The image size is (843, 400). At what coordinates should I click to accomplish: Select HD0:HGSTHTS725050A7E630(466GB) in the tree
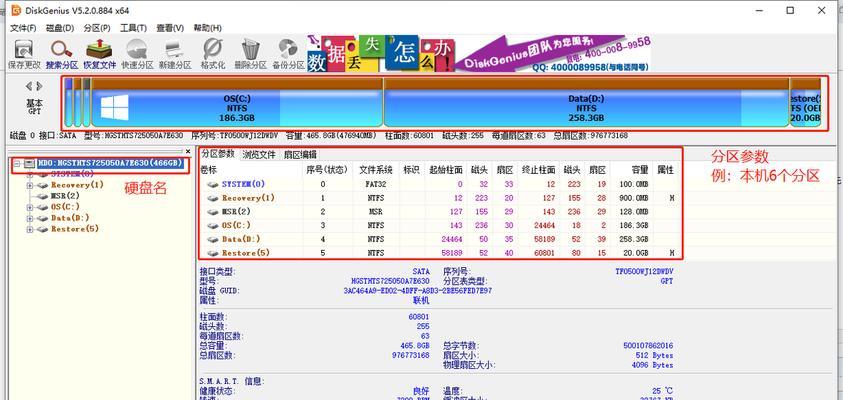110,163
